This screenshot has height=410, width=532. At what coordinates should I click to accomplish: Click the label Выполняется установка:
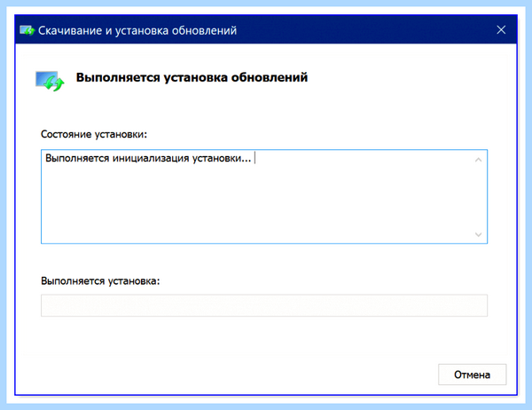[x=100, y=281]
